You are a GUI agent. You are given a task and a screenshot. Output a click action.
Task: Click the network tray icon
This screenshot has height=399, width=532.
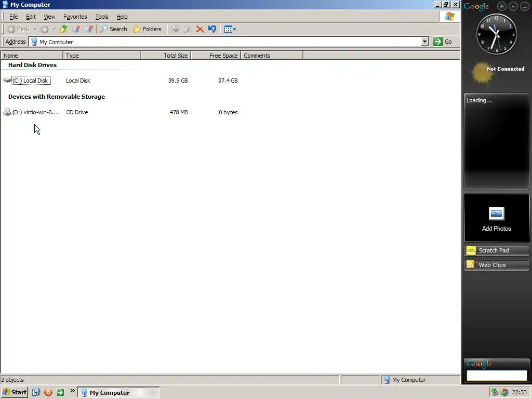pos(495,392)
